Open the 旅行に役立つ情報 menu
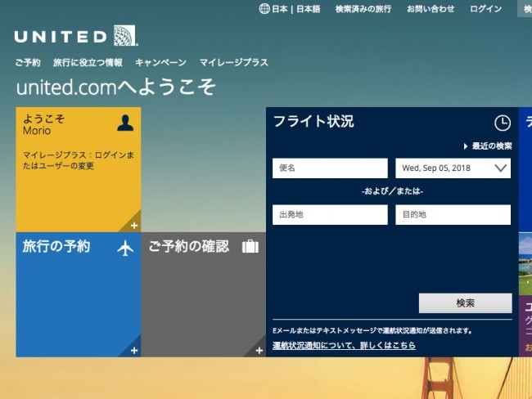The width and height of the screenshot is (532, 399). pos(88,62)
